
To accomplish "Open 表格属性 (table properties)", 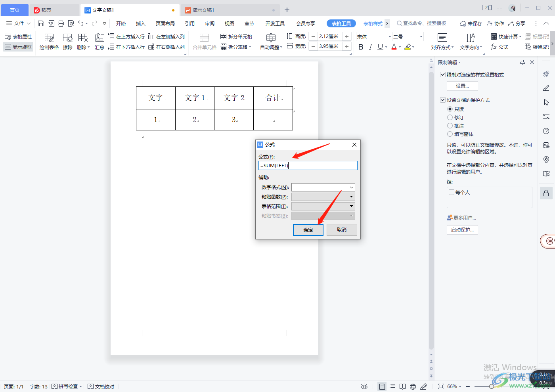I will pos(18,36).
